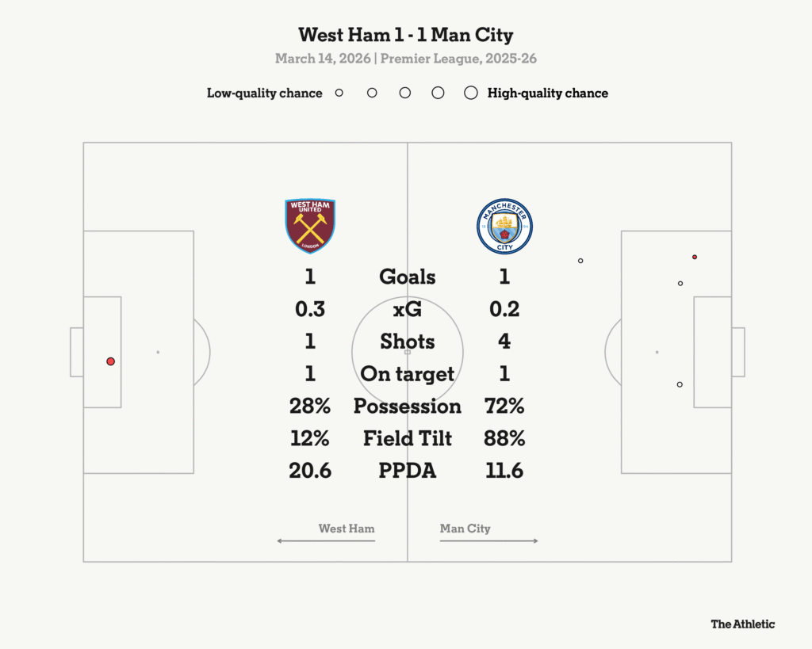This screenshot has width=812, height=649.
Task: Select Man City's red goal shot marker
Action: 695,257
